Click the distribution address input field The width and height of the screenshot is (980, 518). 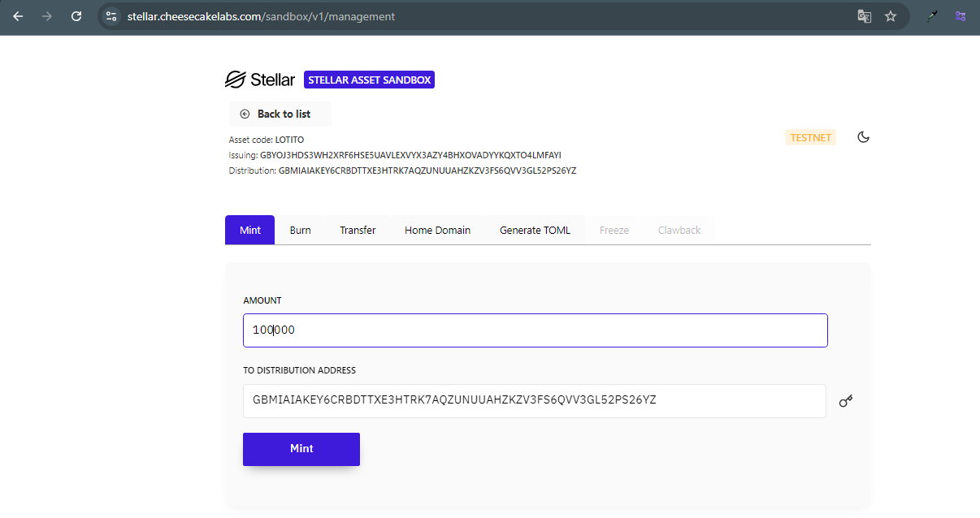coord(535,400)
